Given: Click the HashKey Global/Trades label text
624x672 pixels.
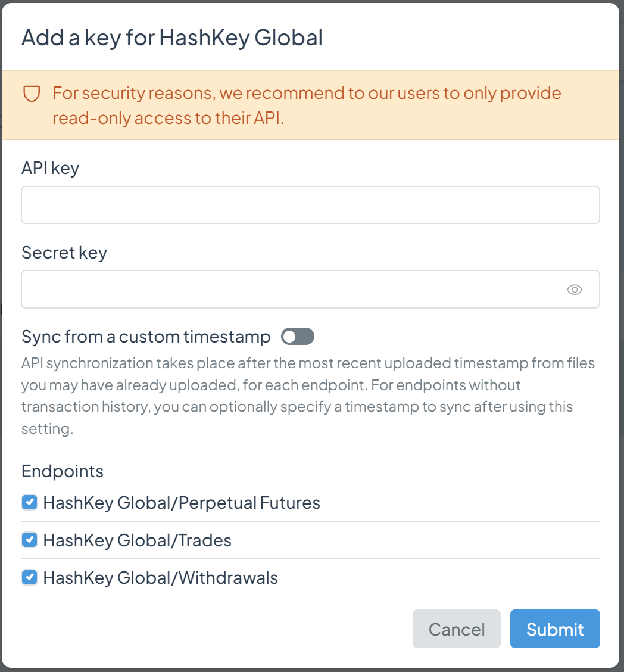Looking at the screenshot, I should [x=138, y=540].
